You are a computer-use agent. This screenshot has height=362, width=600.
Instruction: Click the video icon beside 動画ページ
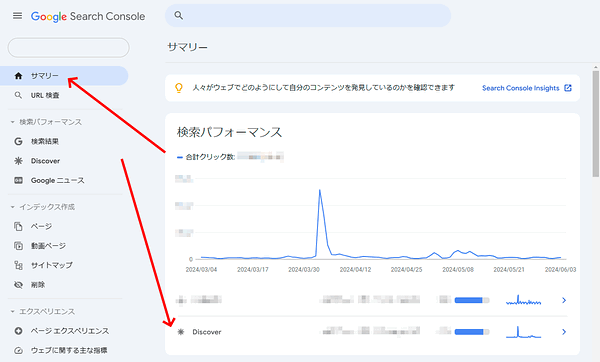[18, 246]
